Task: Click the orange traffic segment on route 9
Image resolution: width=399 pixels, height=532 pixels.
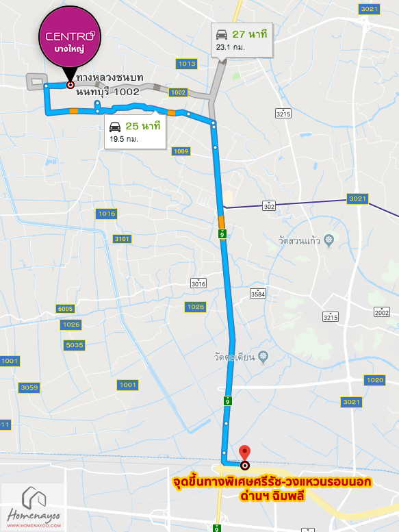Action: click(221, 223)
